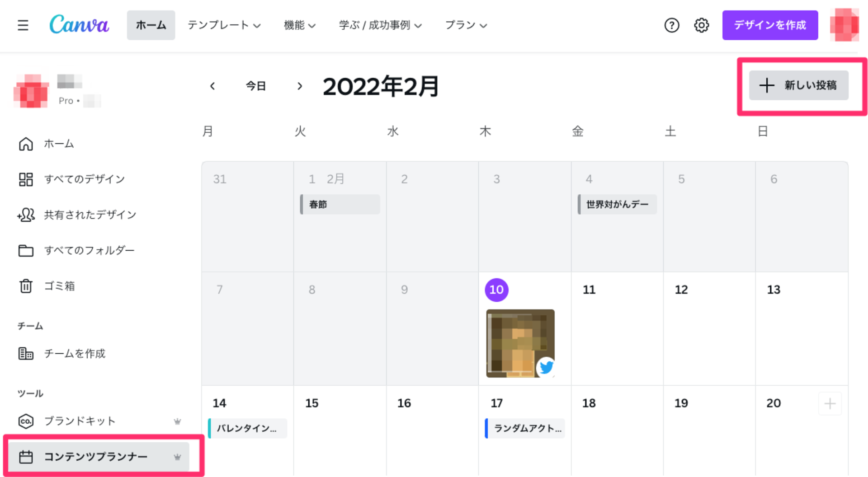Open the hamburger menu icon

(x=23, y=25)
